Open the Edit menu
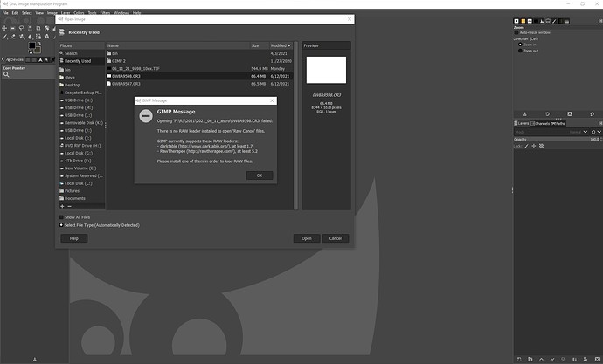This screenshot has width=603, height=364. 15,13
